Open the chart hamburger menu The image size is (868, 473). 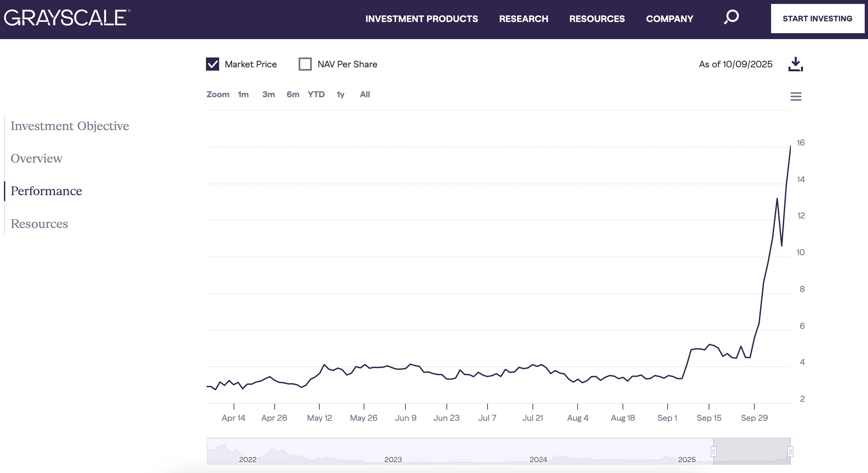click(x=796, y=96)
